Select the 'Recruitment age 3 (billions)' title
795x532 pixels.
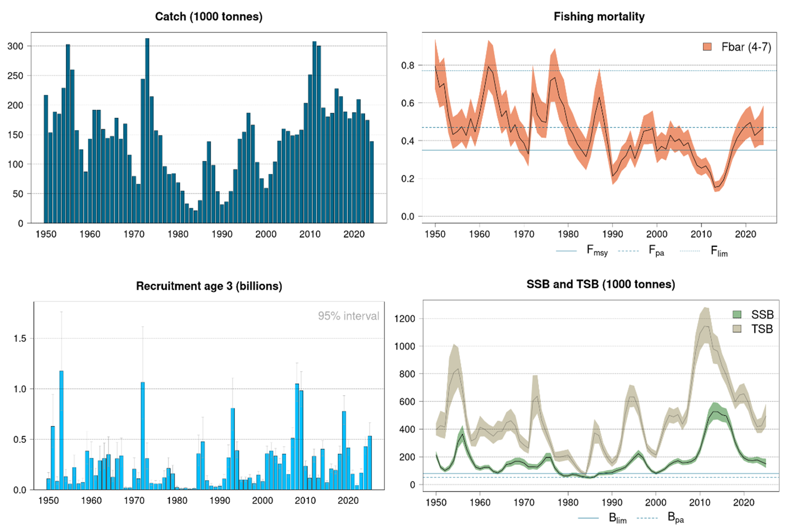pos(209,286)
